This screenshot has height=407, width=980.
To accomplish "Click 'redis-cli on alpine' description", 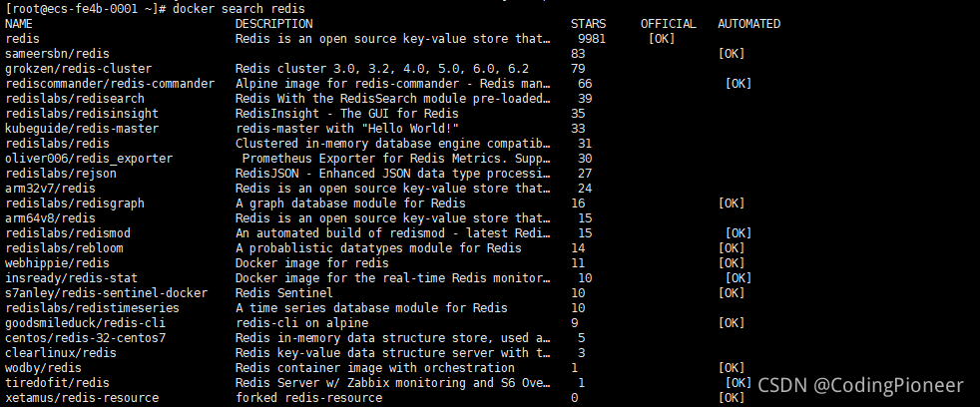I will (301, 323).
